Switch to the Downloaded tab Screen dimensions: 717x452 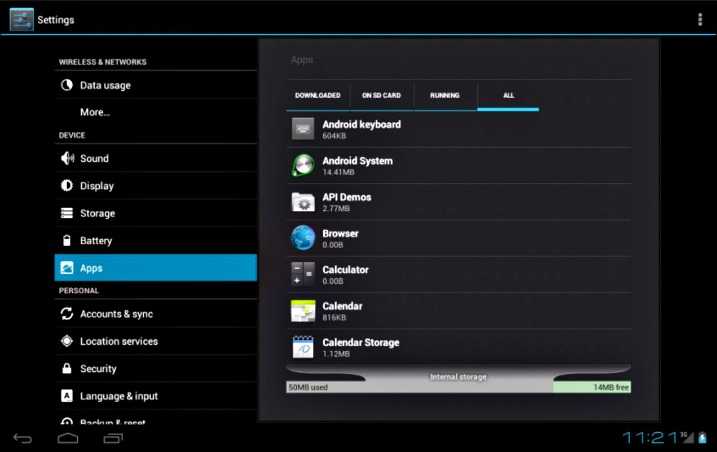click(317, 95)
